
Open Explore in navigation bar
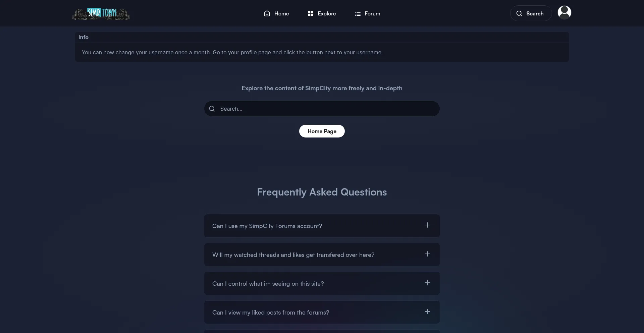[x=326, y=13]
